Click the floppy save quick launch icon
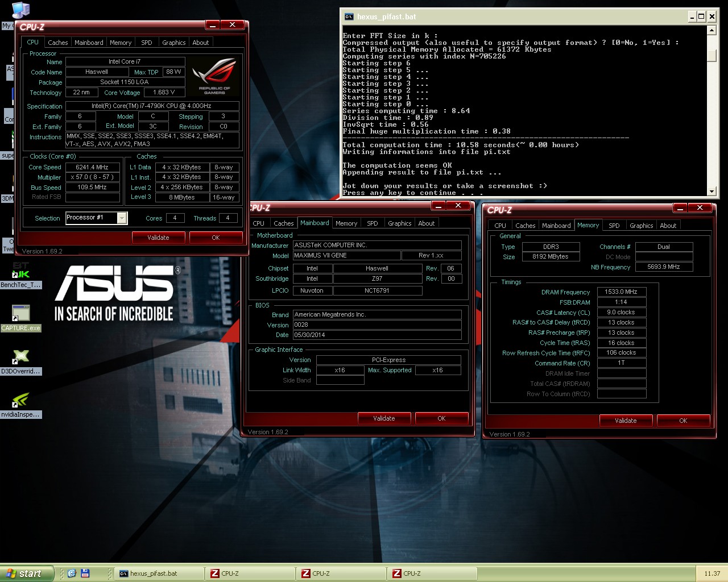Viewport: 728px width, 582px height. click(x=85, y=573)
